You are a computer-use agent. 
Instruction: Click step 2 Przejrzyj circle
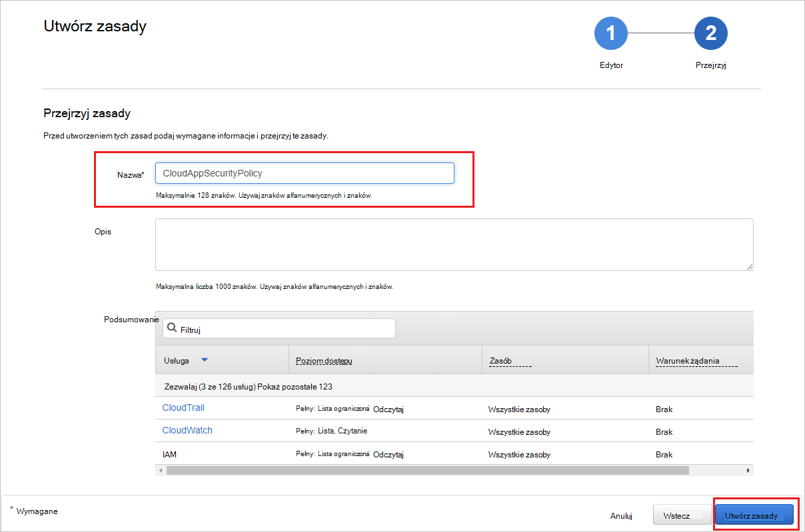click(x=710, y=33)
